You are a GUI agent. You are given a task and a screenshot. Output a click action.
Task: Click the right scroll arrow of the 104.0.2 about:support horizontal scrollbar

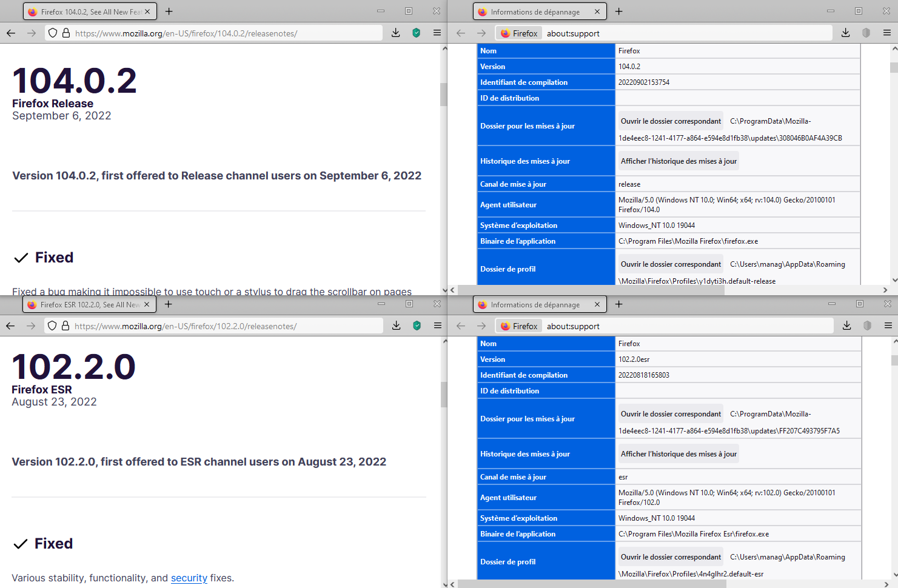click(x=885, y=290)
